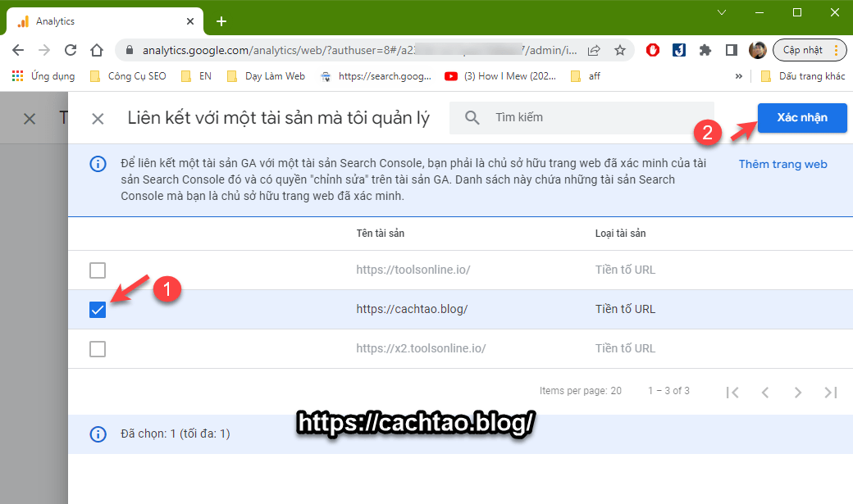Click Tiền tố URL in cachtao.blog row
Viewport: 853px width, 504px height.
625,309
